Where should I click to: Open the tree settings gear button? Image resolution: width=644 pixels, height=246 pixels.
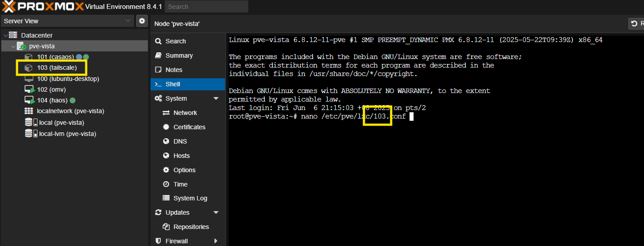[142, 21]
